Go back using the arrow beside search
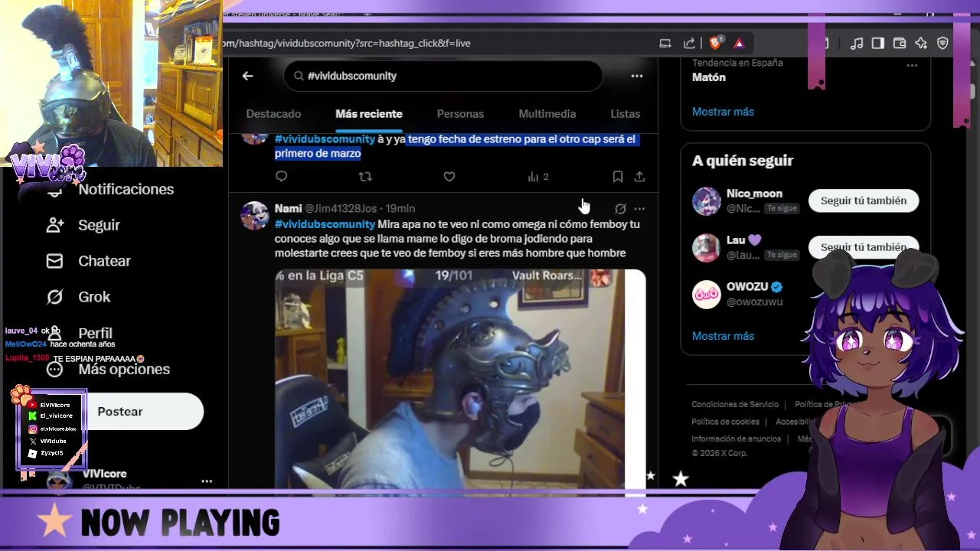Viewport: 980px width, 551px height. pos(247,76)
